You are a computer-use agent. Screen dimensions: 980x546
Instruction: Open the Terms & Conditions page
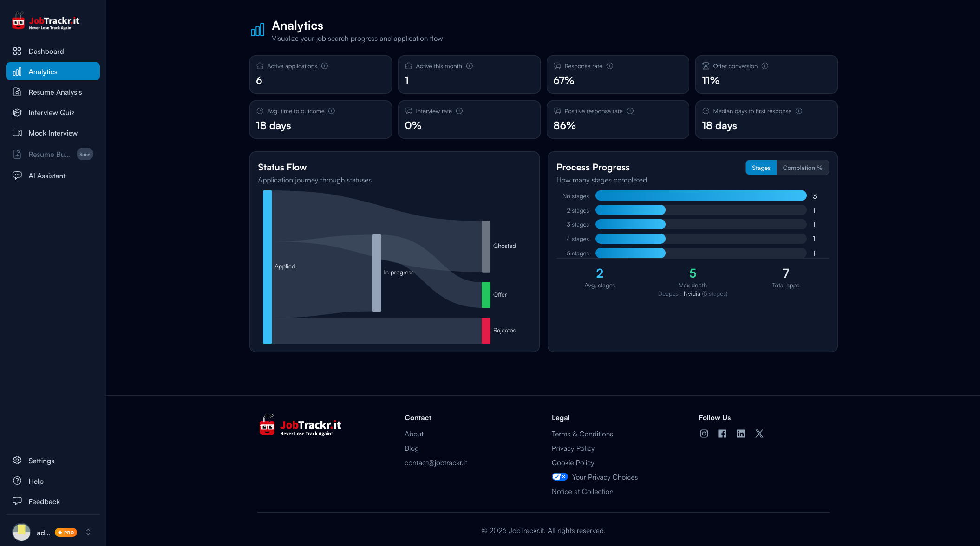point(582,434)
